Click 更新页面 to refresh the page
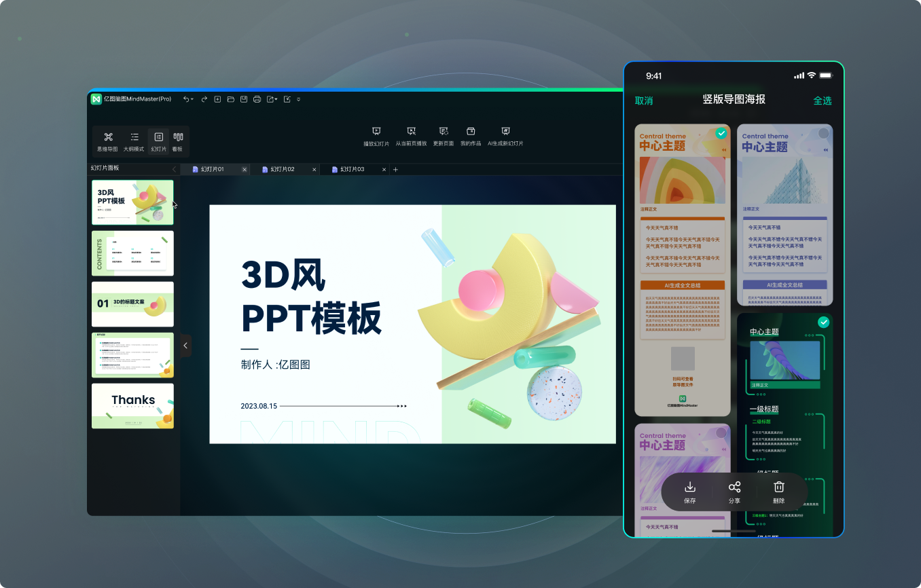This screenshot has width=921, height=588. (x=444, y=136)
